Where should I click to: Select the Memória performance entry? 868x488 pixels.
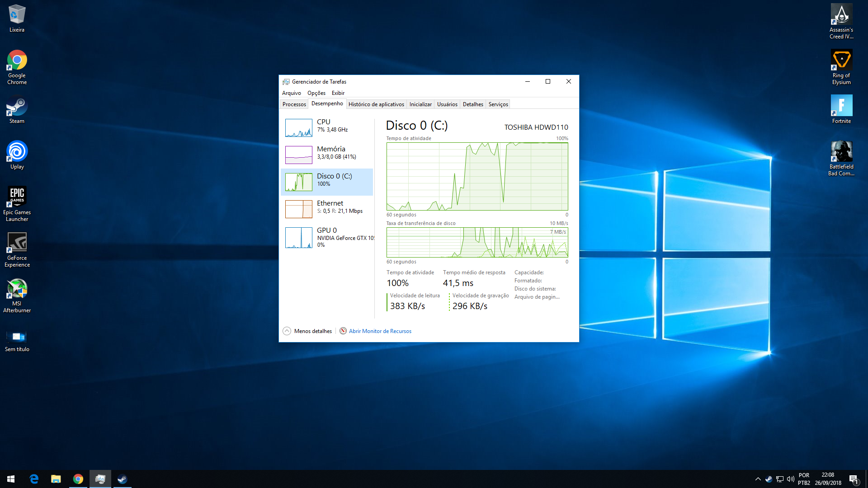tap(327, 155)
